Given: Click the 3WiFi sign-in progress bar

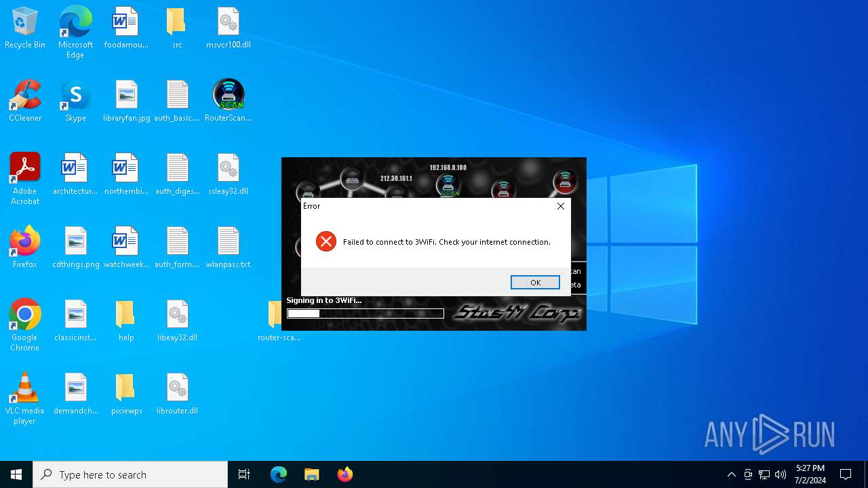Looking at the screenshot, I should [366, 313].
